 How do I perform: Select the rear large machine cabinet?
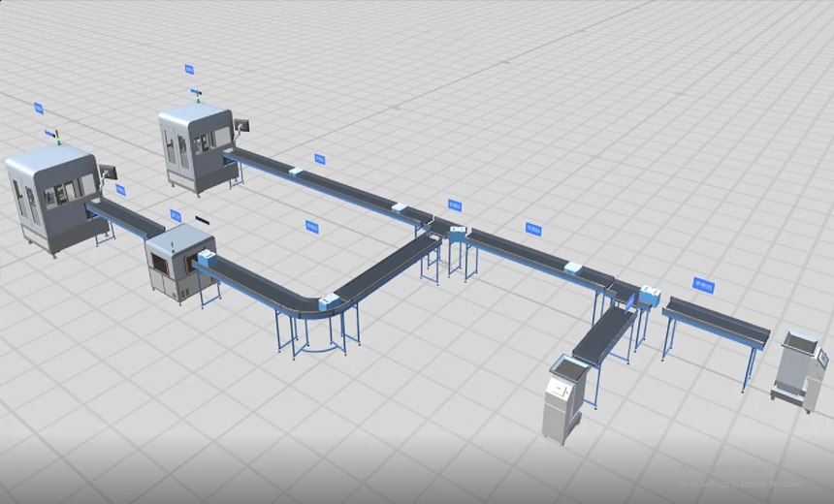(197, 147)
